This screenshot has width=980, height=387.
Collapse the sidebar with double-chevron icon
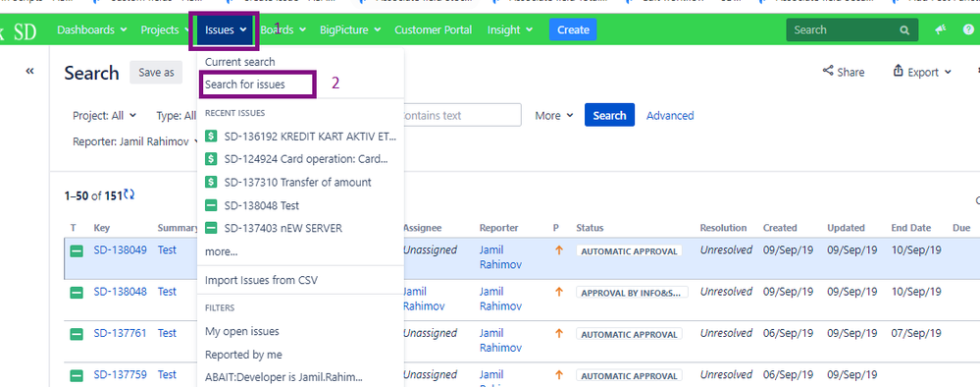point(29,72)
